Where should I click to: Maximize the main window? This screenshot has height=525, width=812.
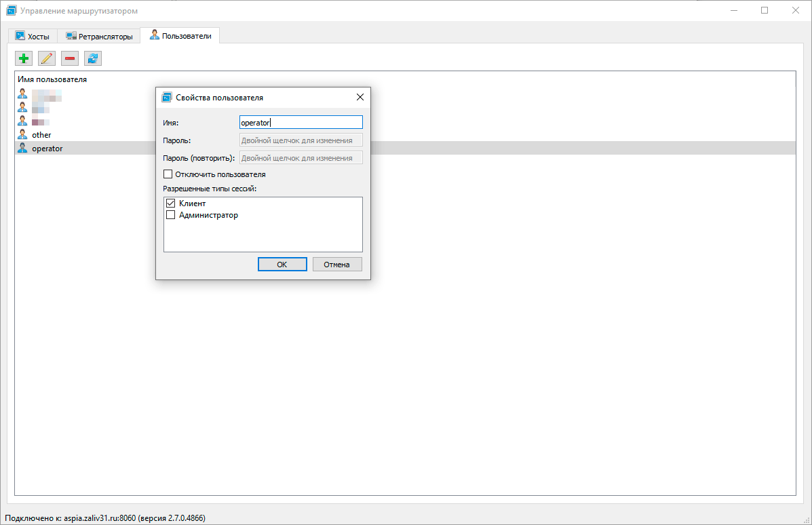(765, 10)
